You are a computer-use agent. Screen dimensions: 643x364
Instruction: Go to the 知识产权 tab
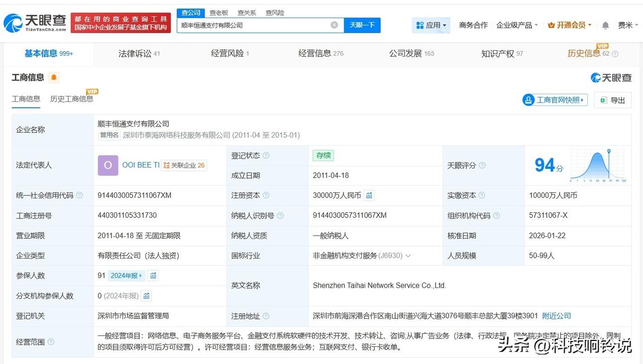pos(502,53)
